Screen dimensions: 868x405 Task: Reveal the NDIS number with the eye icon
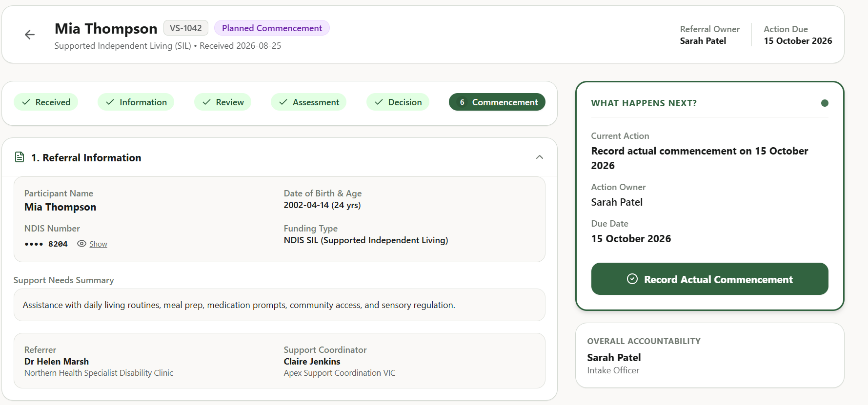click(82, 244)
